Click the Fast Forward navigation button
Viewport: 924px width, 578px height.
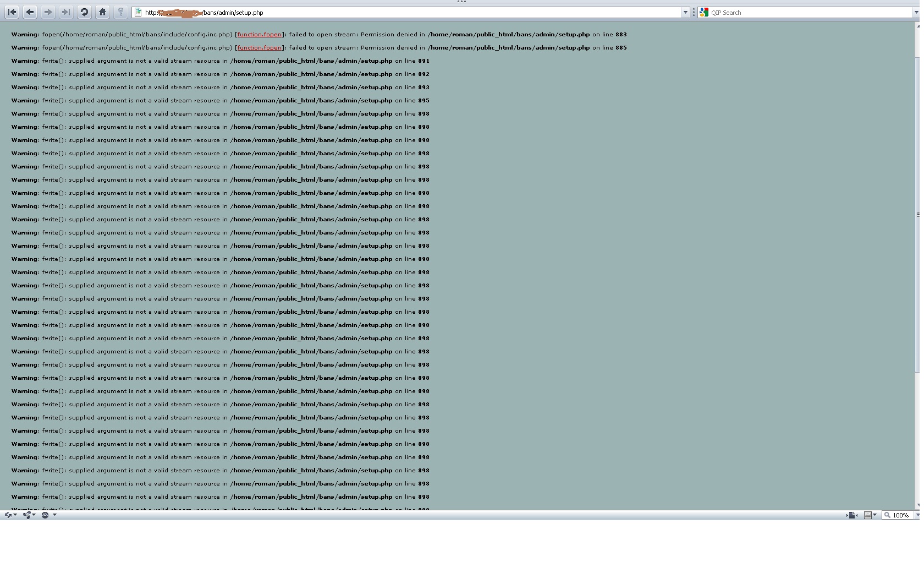(x=66, y=12)
